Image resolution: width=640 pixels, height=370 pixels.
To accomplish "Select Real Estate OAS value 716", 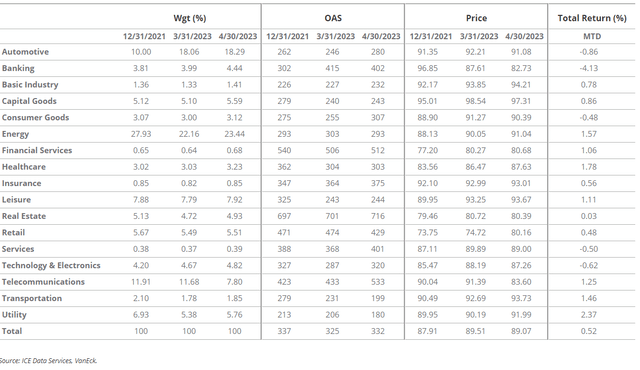I will (378, 216).
